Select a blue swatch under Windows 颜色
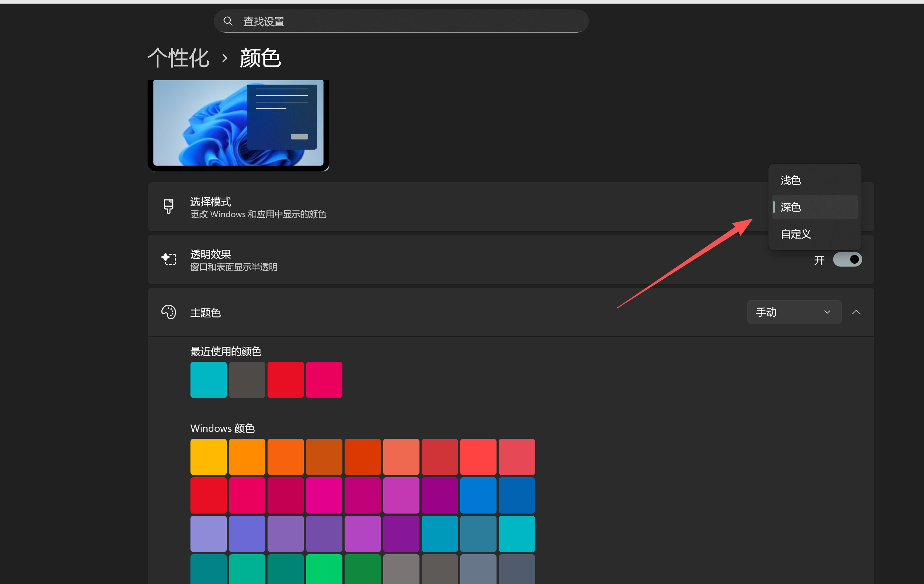Viewport: 924px width, 584px height. pos(478,495)
